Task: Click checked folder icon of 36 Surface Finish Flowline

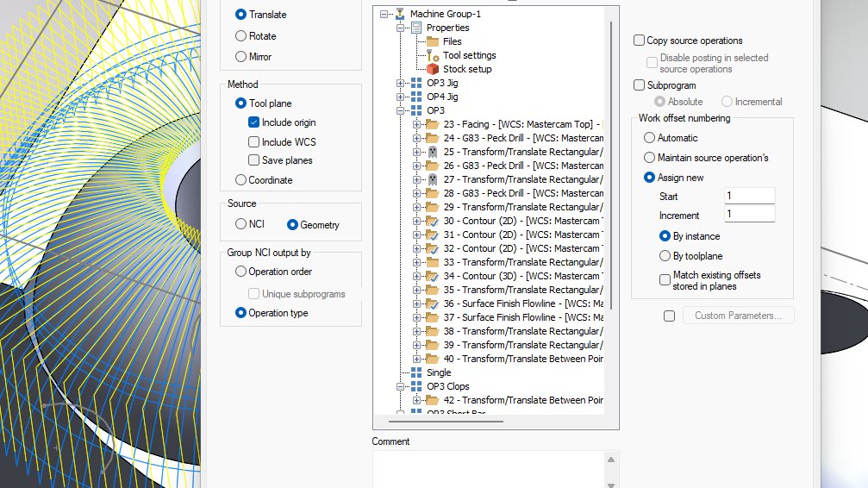Action: click(433, 303)
